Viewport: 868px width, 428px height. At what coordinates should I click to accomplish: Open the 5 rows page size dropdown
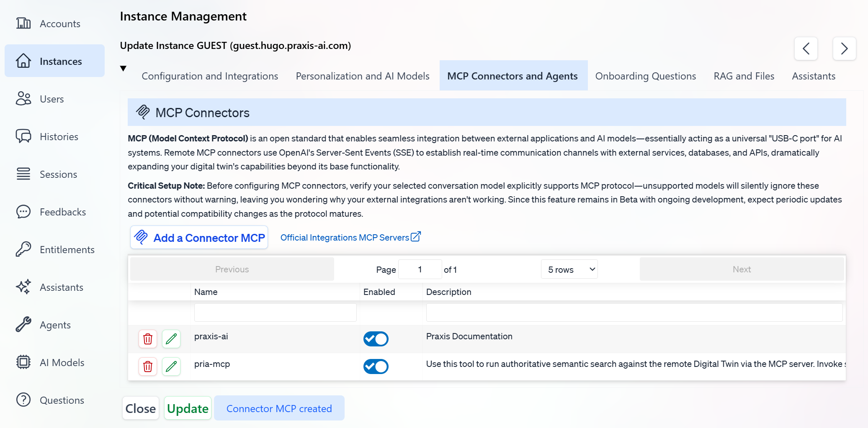[569, 269]
